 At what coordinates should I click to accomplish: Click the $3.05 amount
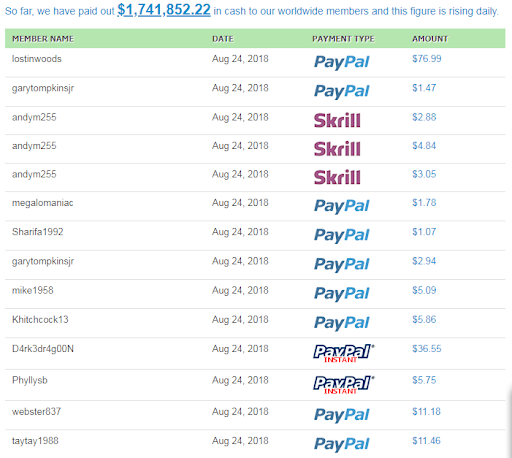424,174
